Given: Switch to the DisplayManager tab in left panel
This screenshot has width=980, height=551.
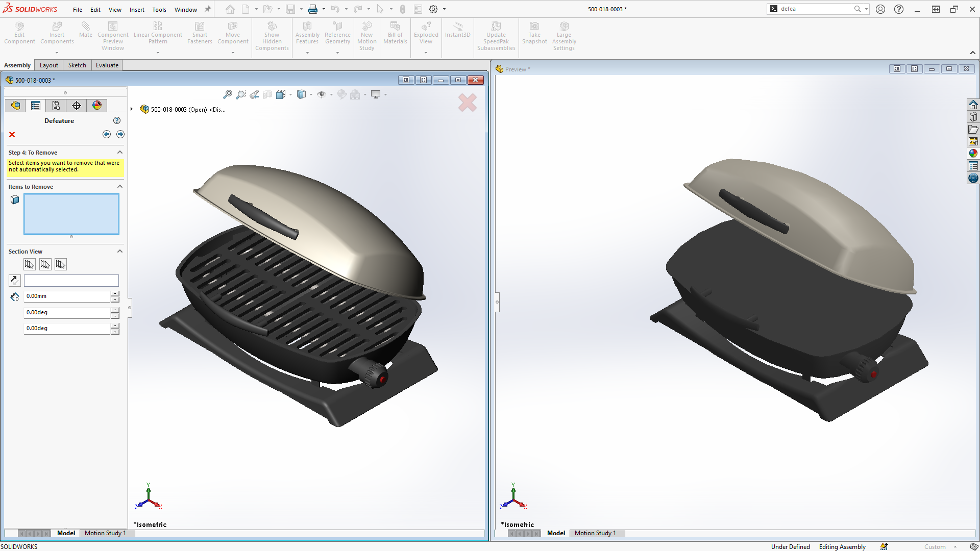Looking at the screenshot, I should click(x=96, y=106).
